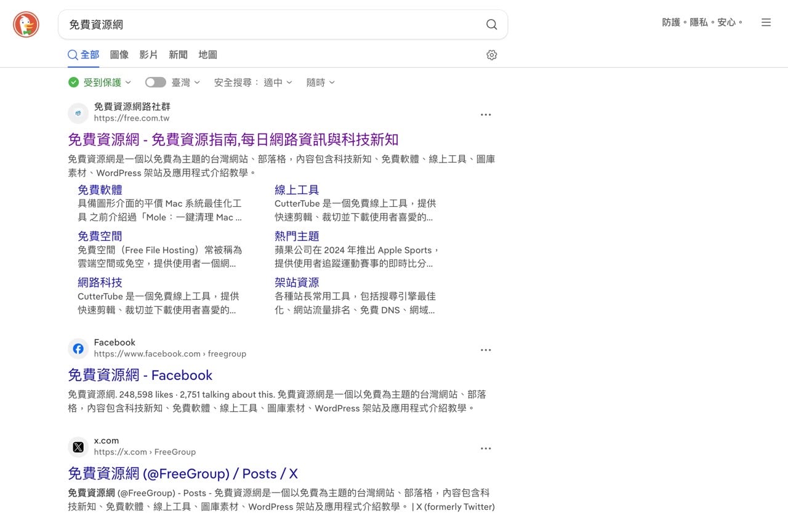Expand the 臺灣 region dropdown

click(185, 82)
